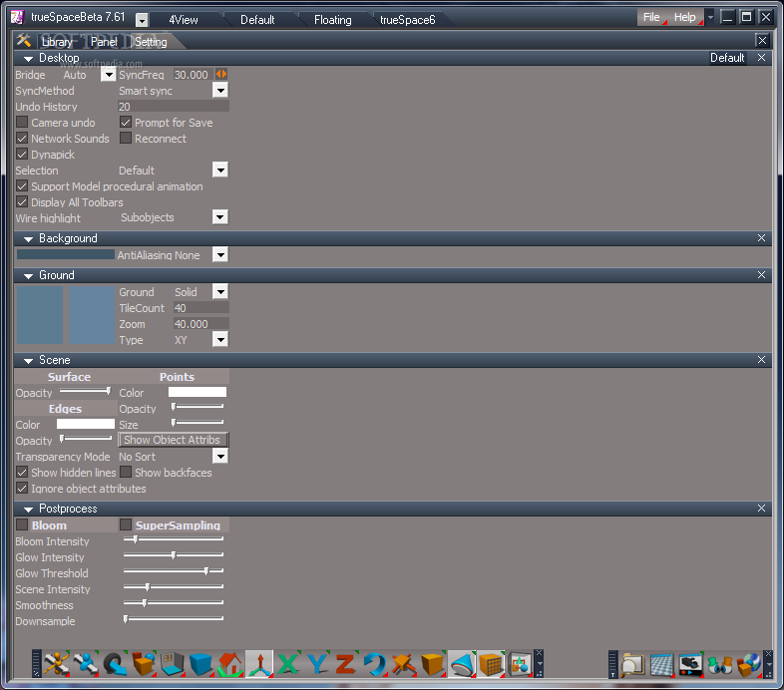Click the humanoid figure navigation icon

click(x=57, y=664)
